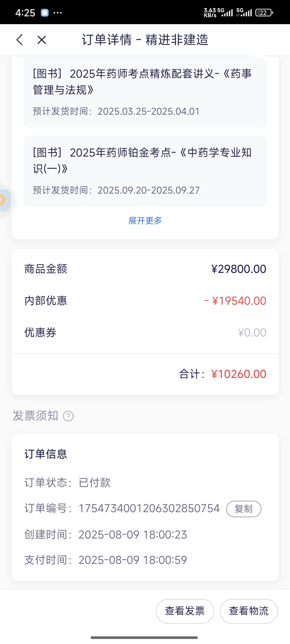This screenshot has height=644, width=290.
Task: Tap the notification icon in status bar
Action: click(x=45, y=12)
